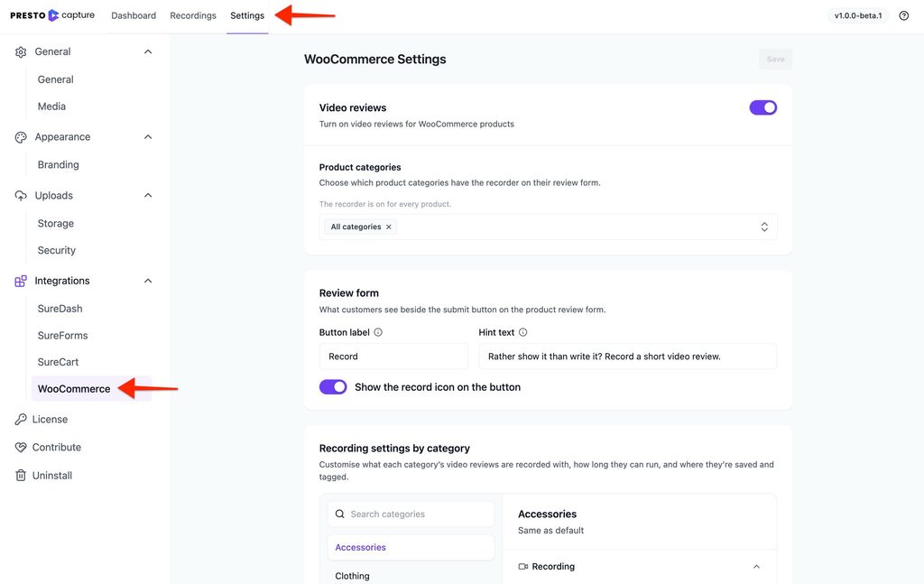Click the Save button

(x=775, y=60)
